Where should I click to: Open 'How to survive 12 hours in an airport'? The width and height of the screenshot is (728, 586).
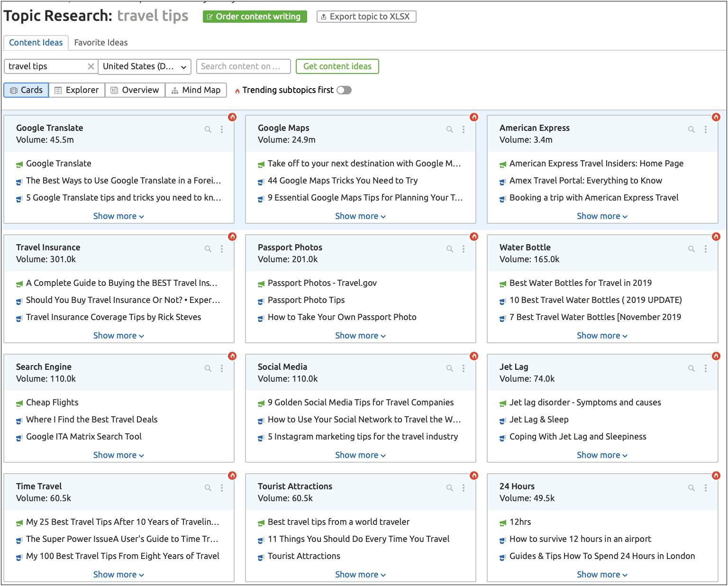click(x=580, y=539)
